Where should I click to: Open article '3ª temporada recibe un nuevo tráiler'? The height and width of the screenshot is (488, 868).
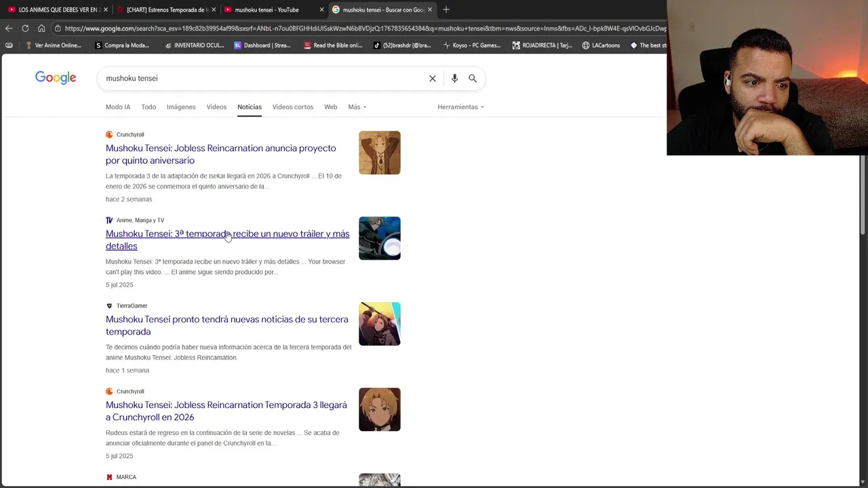[x=228, y=240]
